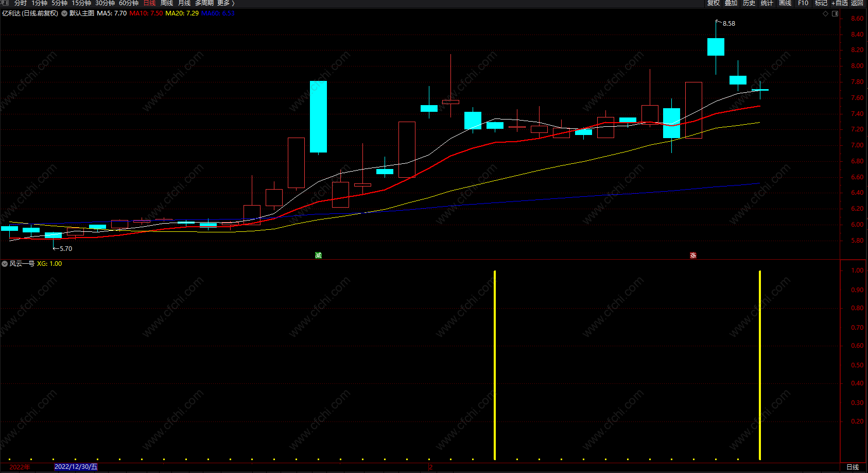This screenshot has height=473, width=868.
Task: Switch to the 月线 monthly chart
Action: pos(184,3)
